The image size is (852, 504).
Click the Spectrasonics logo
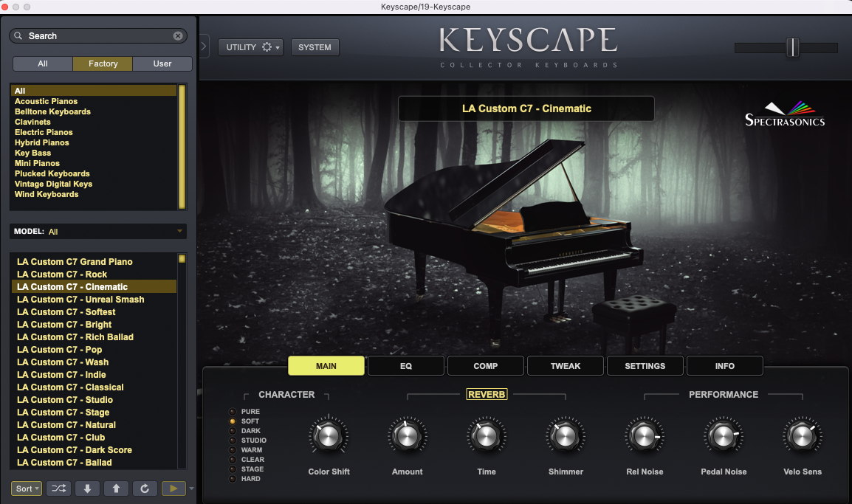(x=785, y=114)
